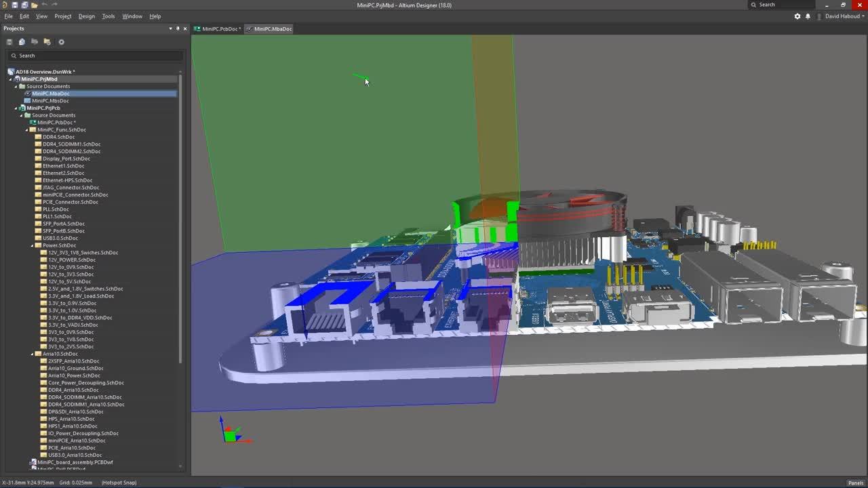
Task: Switch to the MiniPC.PcbDoc tab
Action: (x=217, y=28)
